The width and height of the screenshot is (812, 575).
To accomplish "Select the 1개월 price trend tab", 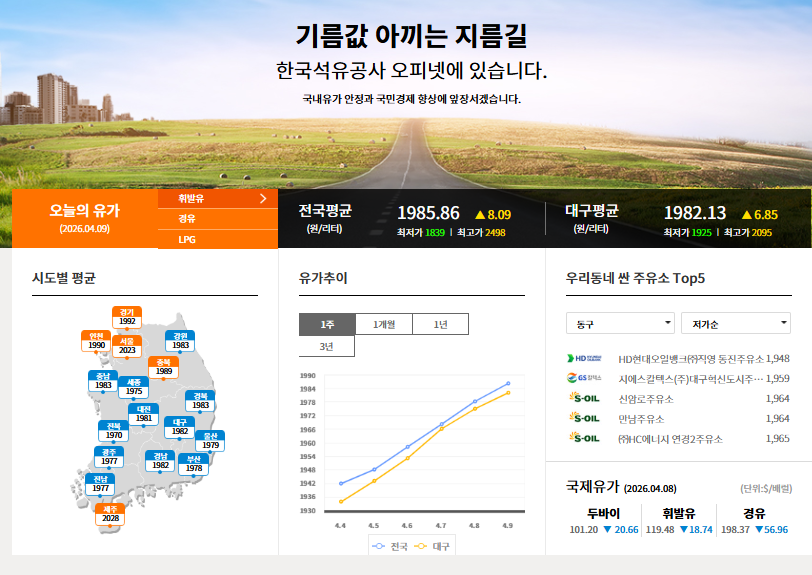I will coord(383,324).
